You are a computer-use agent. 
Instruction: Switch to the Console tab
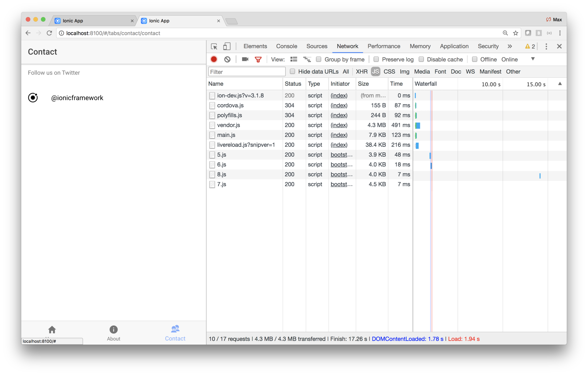tap(286, 46)
